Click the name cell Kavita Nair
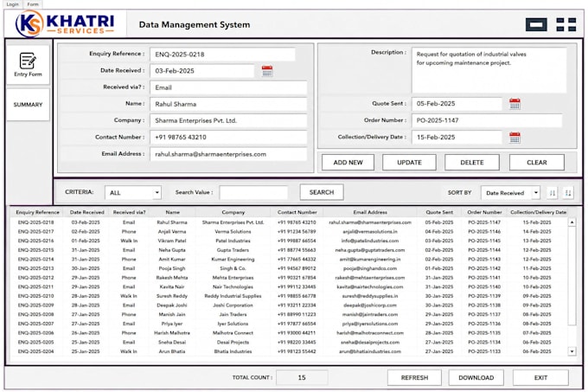Viewport: 588px width, 392px height. click(x=172, y=287)
